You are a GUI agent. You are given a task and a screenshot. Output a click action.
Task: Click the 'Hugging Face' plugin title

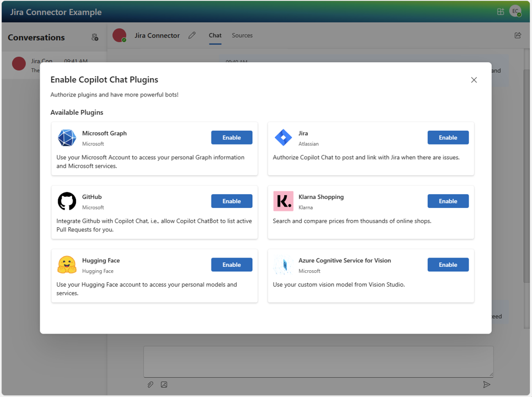coord(101,260)
